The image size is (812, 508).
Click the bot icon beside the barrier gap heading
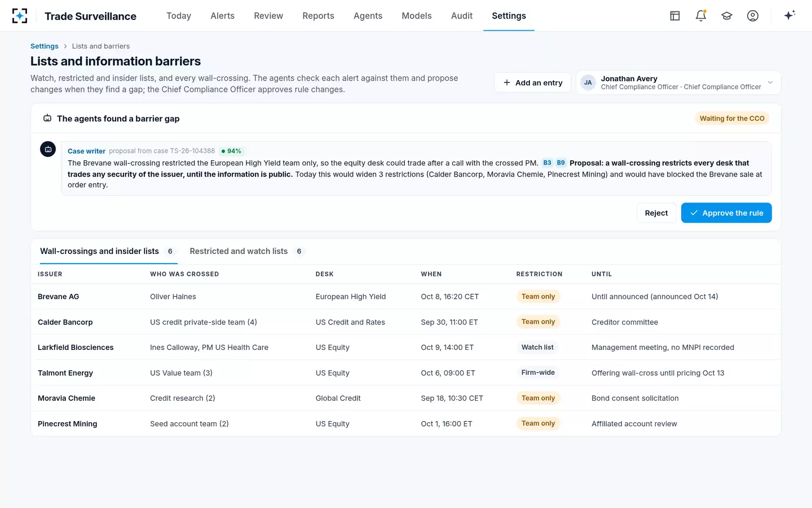pyautogui.click(x=47, y=119)
